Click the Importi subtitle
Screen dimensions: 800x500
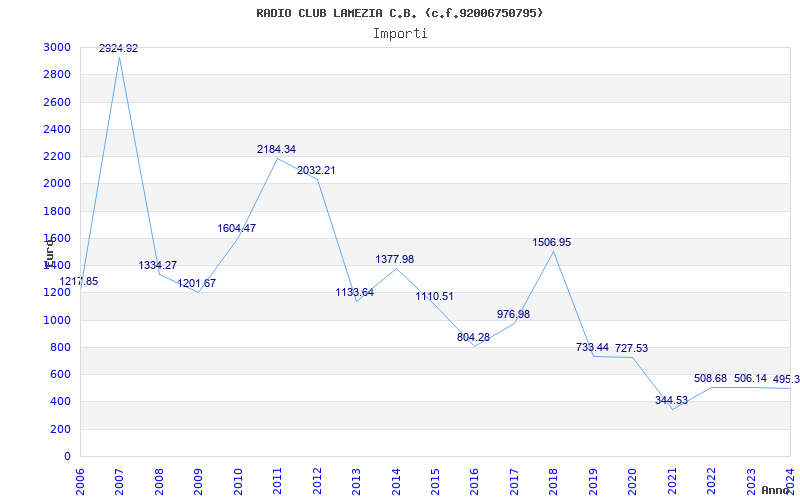tap(400, 34)
